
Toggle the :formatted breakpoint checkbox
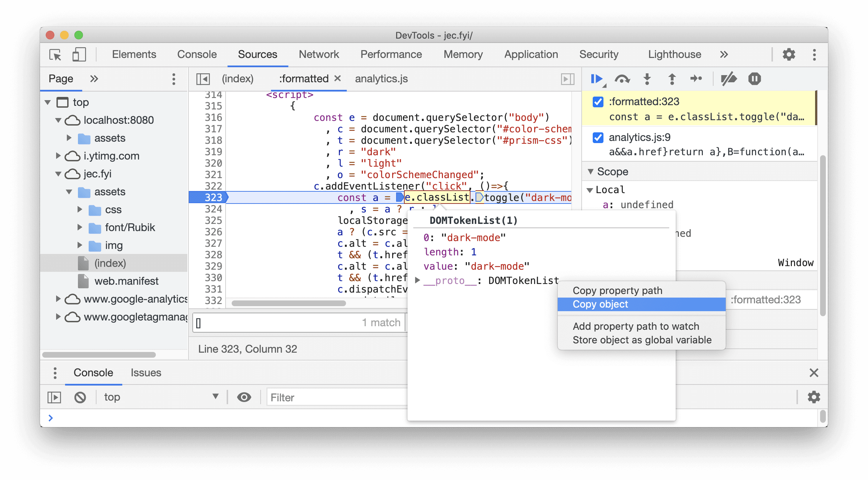(598, 102)
